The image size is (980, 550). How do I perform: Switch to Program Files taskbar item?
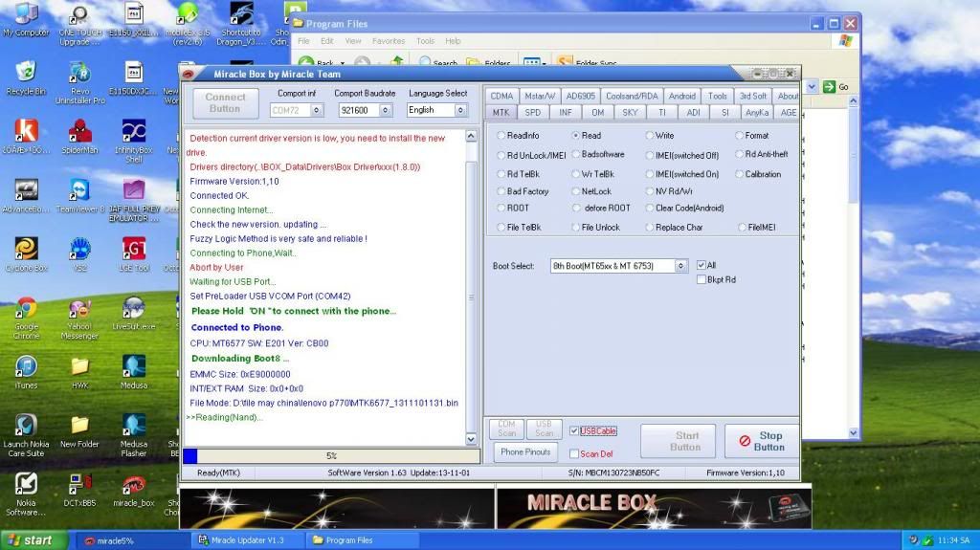(363, 540)
